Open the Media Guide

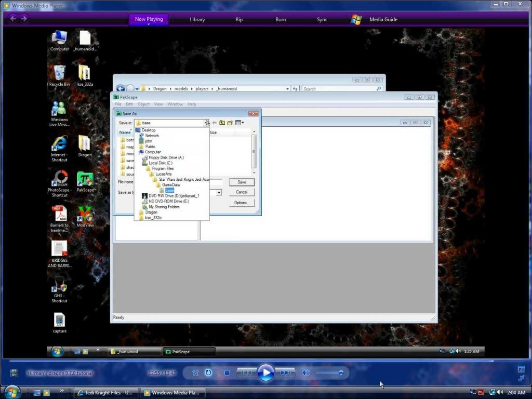tap(383, 20)
